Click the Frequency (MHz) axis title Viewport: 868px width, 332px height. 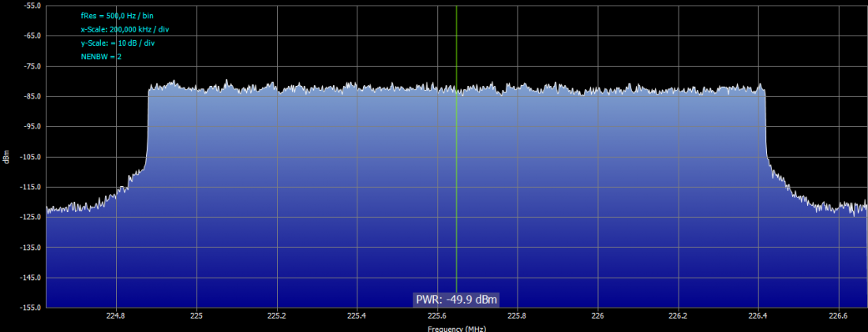pyautogui.click(x=457, y=329)
